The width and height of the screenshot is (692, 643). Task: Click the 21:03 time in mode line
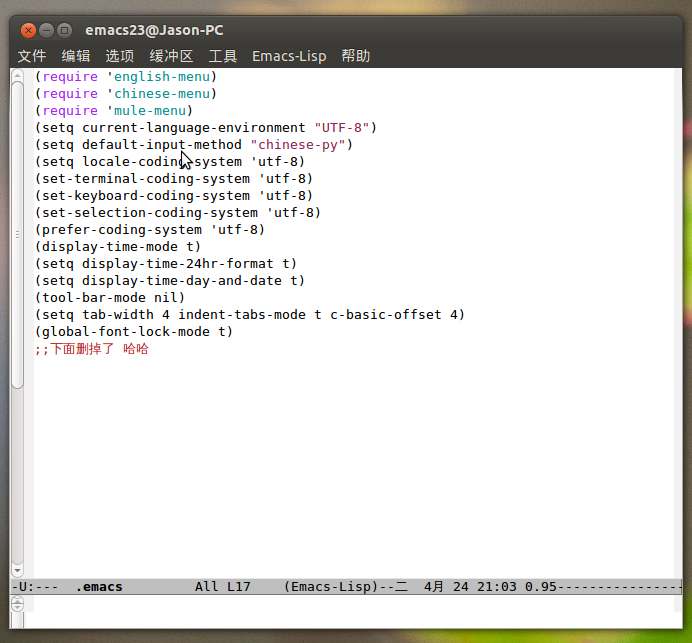coord(496,587)
